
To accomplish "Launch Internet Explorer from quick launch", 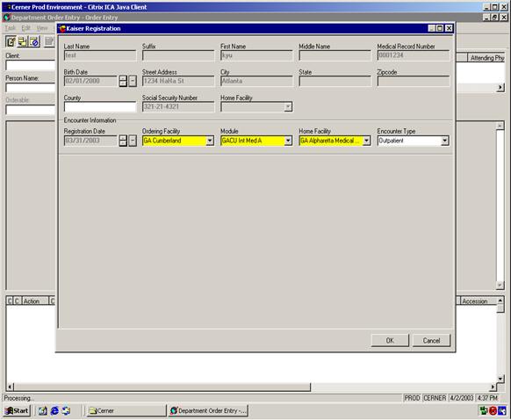I will 54,411.
